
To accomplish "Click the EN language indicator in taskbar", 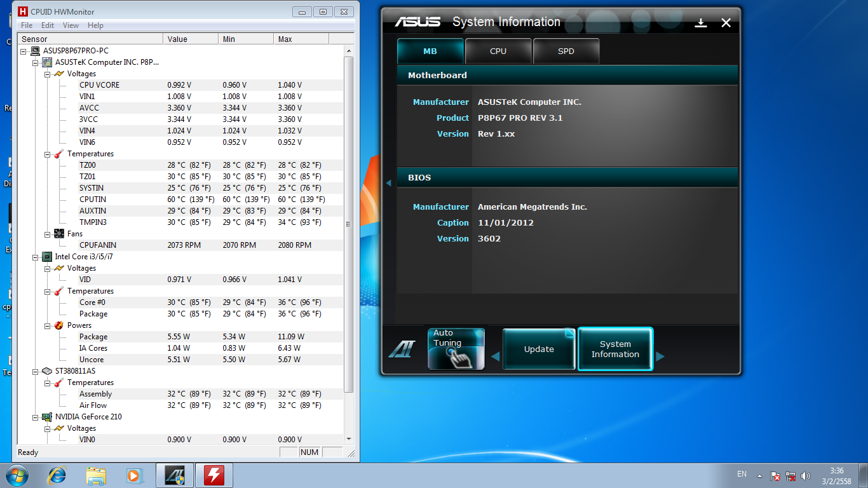I will [742, 474].
